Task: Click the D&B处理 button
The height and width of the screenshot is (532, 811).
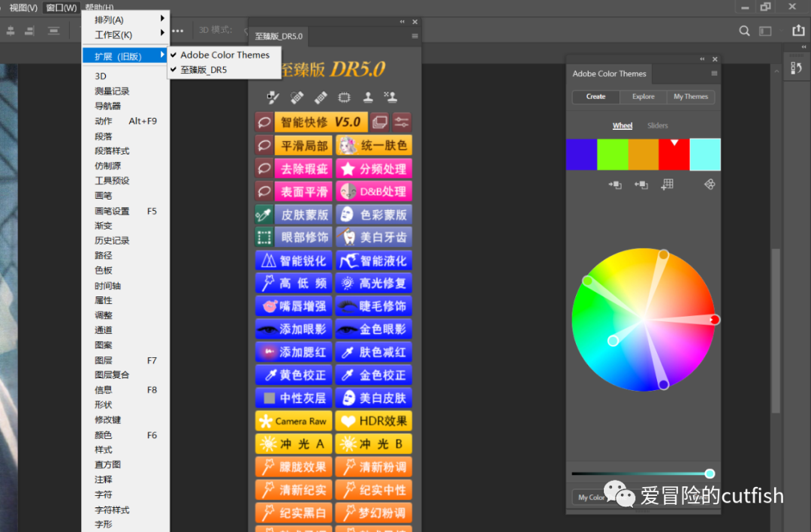Action: tap(374, 191)
